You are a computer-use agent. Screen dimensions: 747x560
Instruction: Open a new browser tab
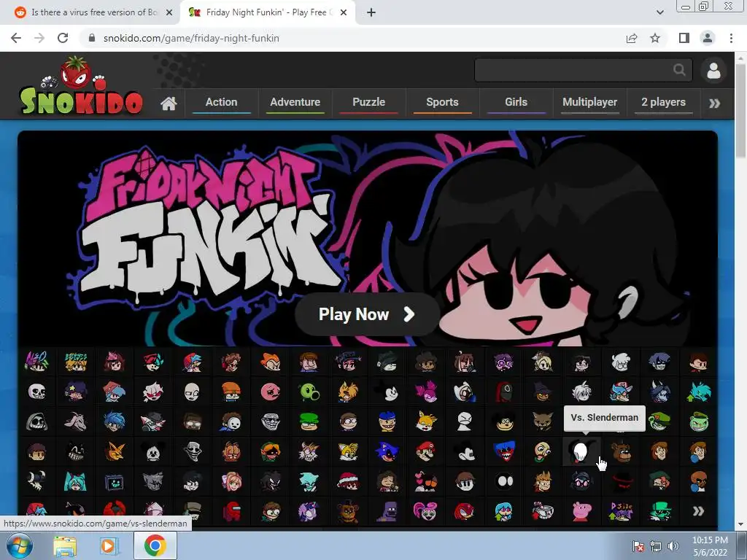371,12
